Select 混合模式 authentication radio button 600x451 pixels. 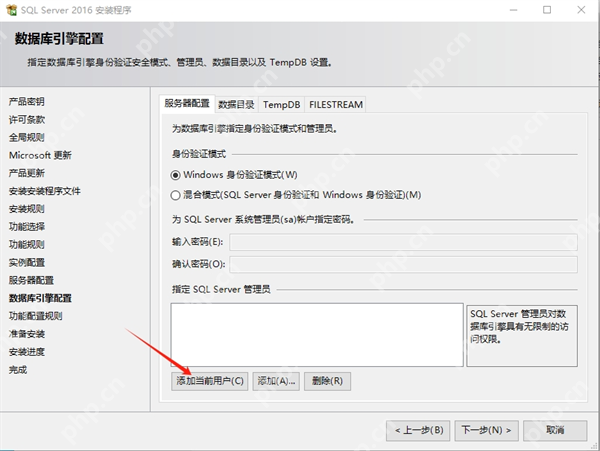coord(175,195)
